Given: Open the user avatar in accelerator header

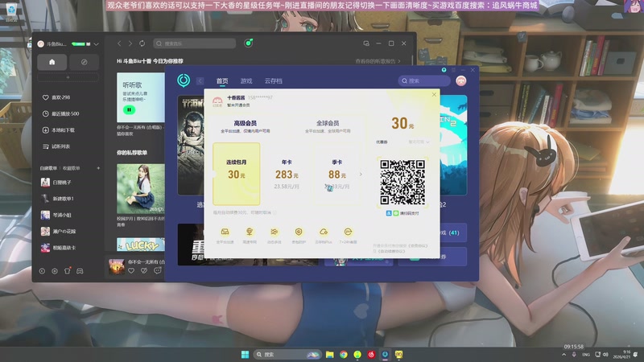Looking at the screenshot, I should click(461, 81).
